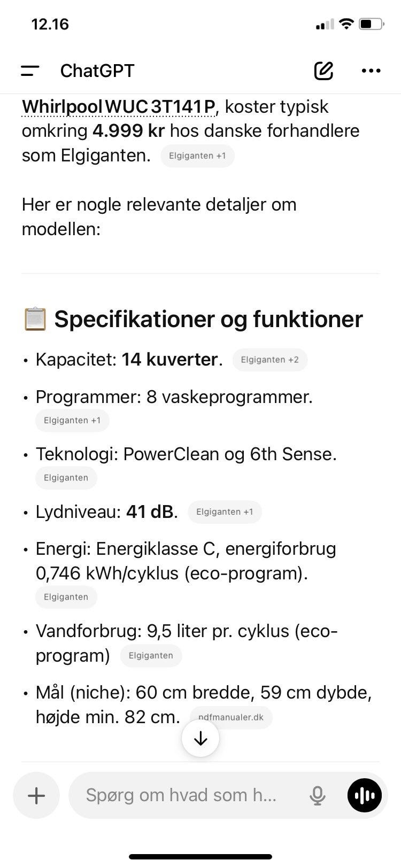The image size is (401, 868).
Task: Tap the scroll-to-bottom arrow button
Action: tap(200, 739)
